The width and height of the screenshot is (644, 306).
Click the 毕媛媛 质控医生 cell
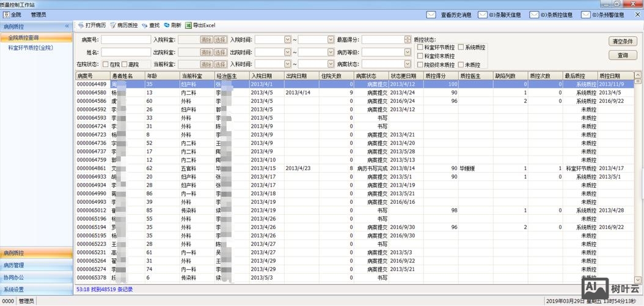[x=476, y=168]
